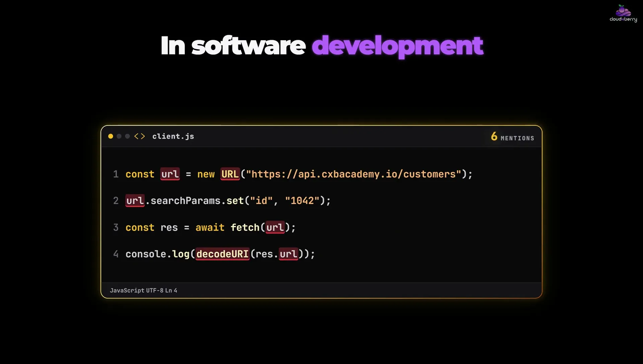Click 'searchParams' on line 2
Viewport: 643px width, 364px height.
[186, 201]
